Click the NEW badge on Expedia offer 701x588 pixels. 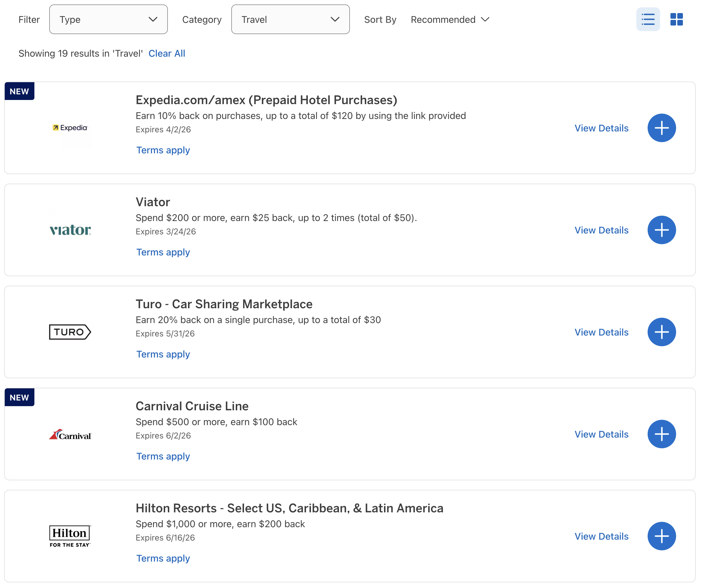19,91
